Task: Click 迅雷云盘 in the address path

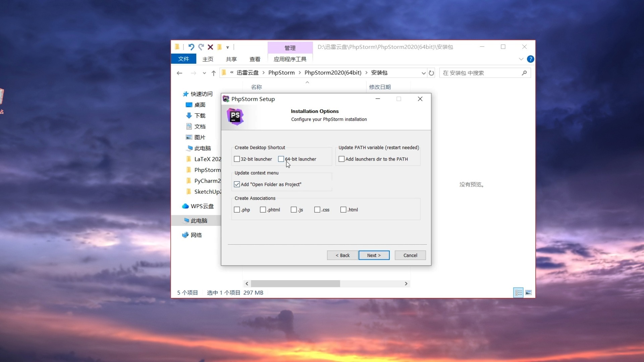Action: point(248,73)
